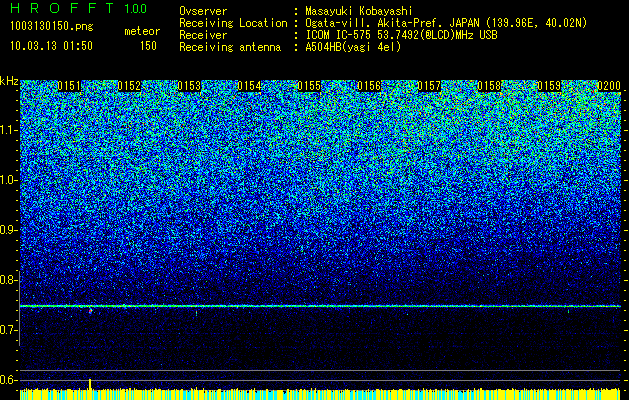Screen dimensions: 629x400
Task: Click the Ovserver label
Action: point(203,11)
